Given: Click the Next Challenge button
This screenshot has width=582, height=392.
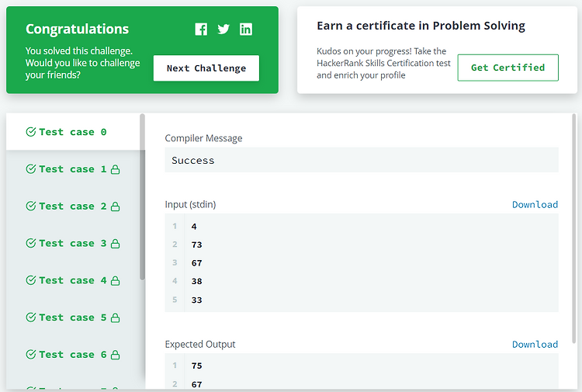Looking at the screenshot, I should click(x=206, y=68).
